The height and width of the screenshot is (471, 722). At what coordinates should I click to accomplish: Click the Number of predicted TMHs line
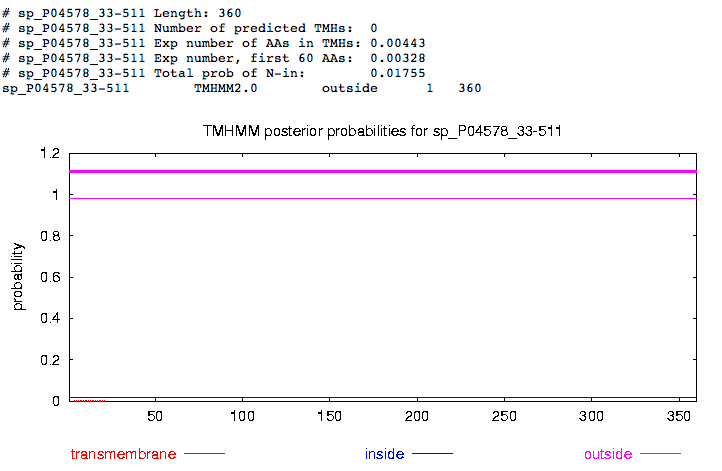[x=190, y=28]
